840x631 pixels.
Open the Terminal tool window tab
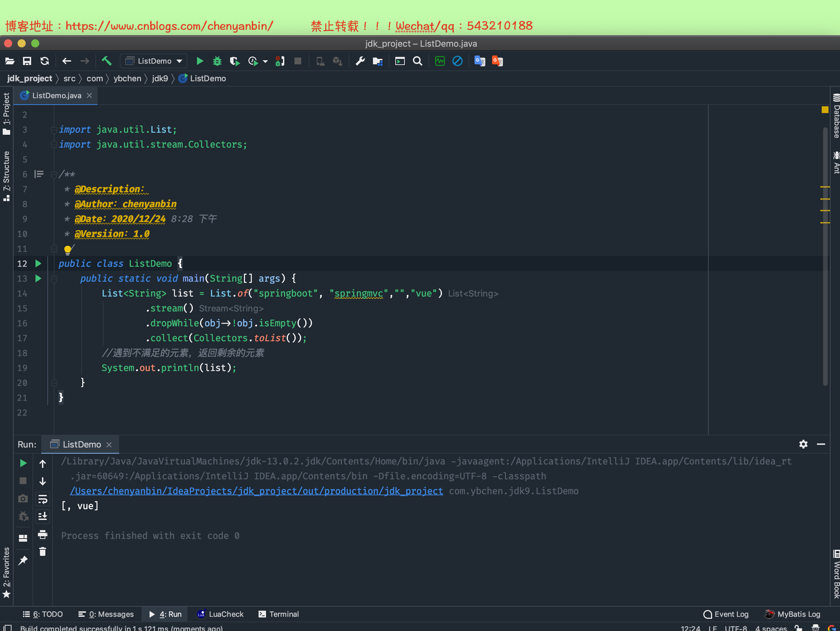click(x=279, y=614)
